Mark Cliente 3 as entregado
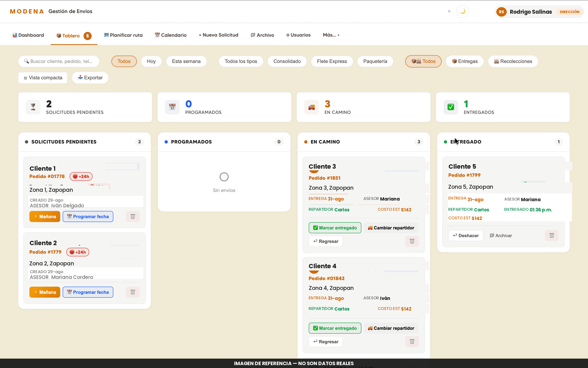The image size is (588, 368). [x=335, y=228]
